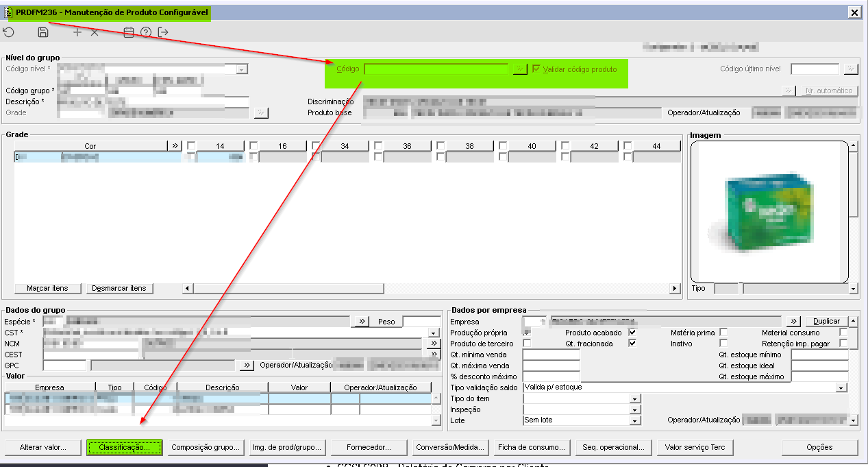Open the calendar toolbar icon
Image resolution: width=868 pixels, height=467 pixels.
(x=129, y=32)
